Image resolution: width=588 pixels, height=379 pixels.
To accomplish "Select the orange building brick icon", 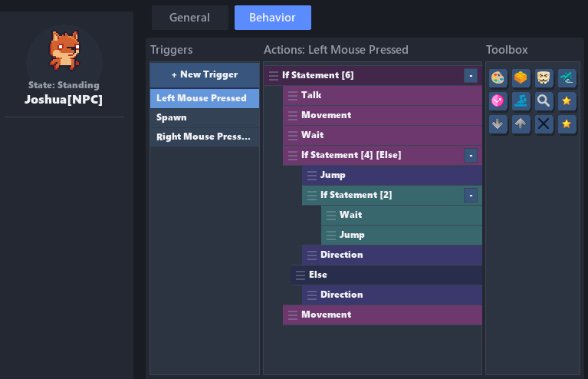I will 521,78.
